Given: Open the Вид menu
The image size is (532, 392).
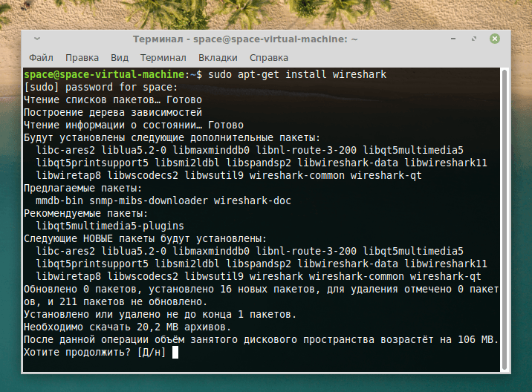Looking at the screenshot, I should click(x=120, y=58).
